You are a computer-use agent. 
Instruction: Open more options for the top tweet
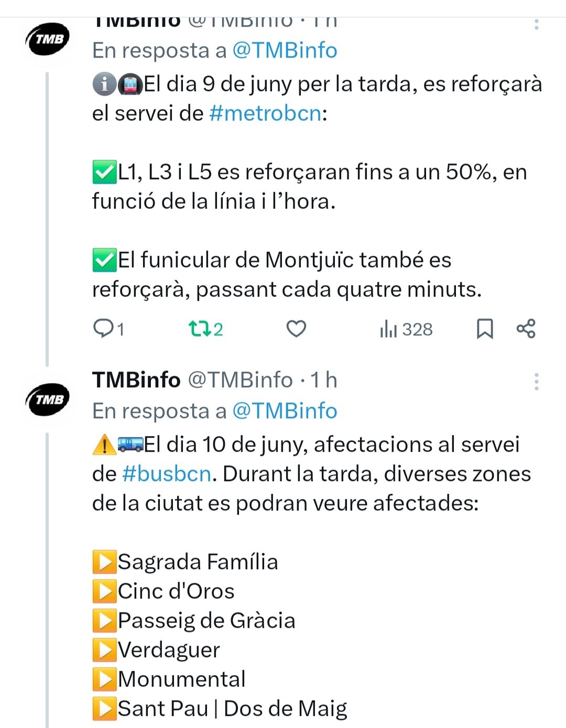pos(536,24)
